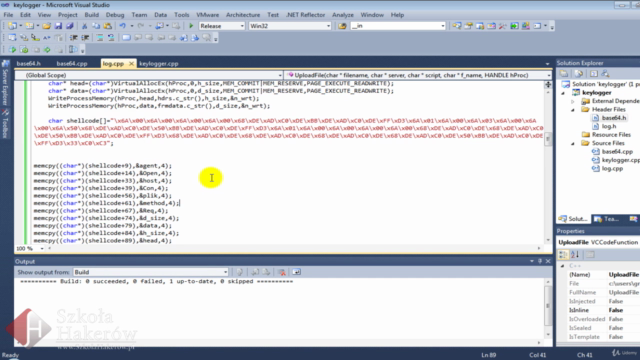Open the UploadFile member dropdown

point(548,75)
